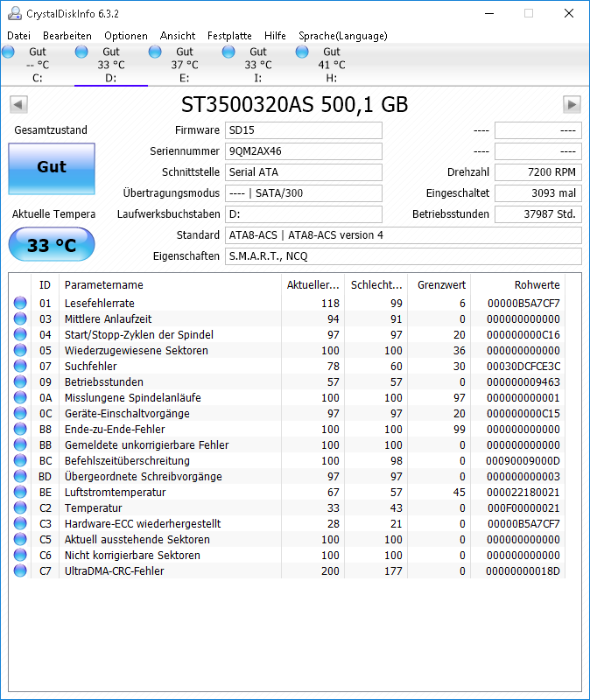Viewport: 590px width, 700px height.
Task: Select raw value 00030DCFCE3C of Suchfehler
Action: (x=523, y=367)
